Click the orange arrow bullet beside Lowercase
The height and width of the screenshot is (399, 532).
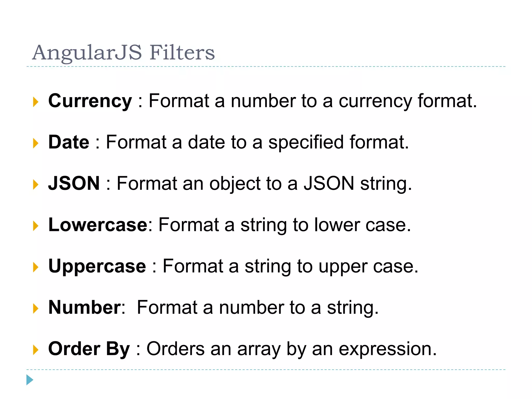pos(36,226)
